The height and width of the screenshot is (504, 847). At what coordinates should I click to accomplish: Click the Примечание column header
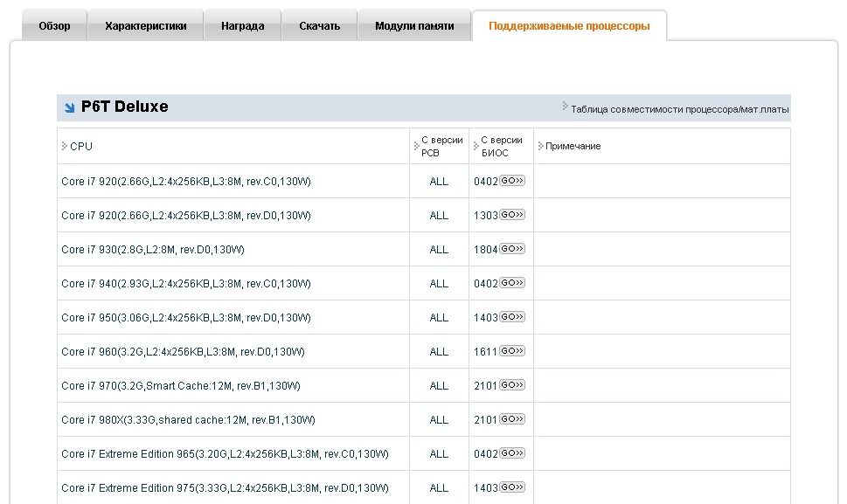[573, 146]
